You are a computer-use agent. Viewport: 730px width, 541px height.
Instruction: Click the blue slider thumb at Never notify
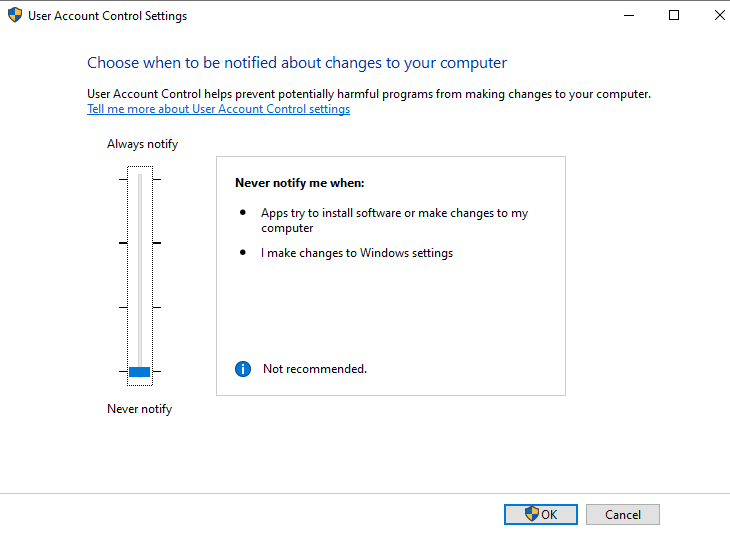click(x=139, y=372)
